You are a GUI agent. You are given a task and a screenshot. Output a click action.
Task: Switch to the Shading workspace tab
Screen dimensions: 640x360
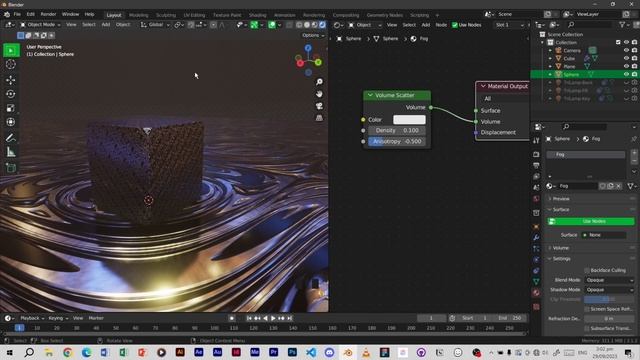[x=258, y=15]
